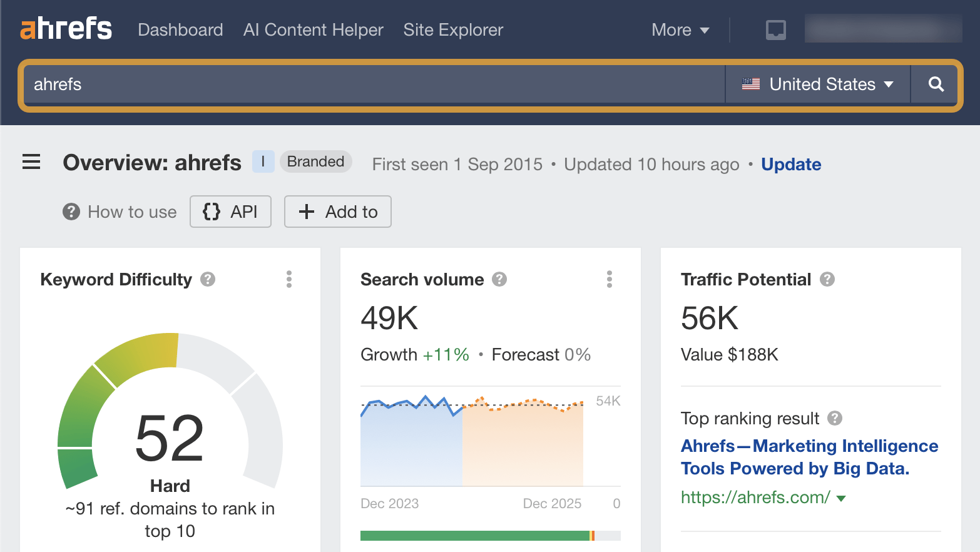This screenshot has width=980, height=552.
Task: Open the Keyword Difficulty three-dot menu
Action: pyautogui.click(x=289, y=279)
